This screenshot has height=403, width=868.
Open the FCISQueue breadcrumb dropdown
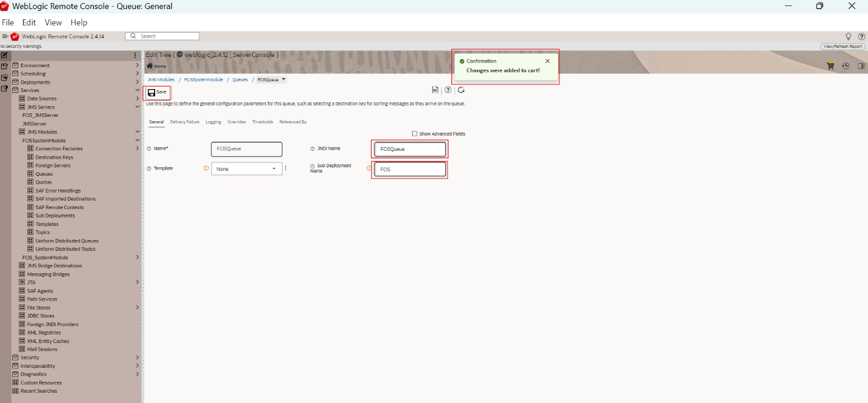tap(284, 79)
